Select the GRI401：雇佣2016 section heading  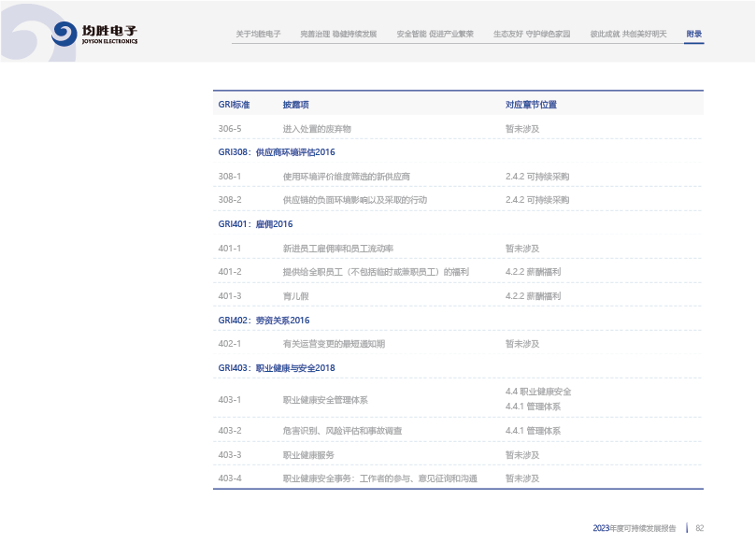255,224
